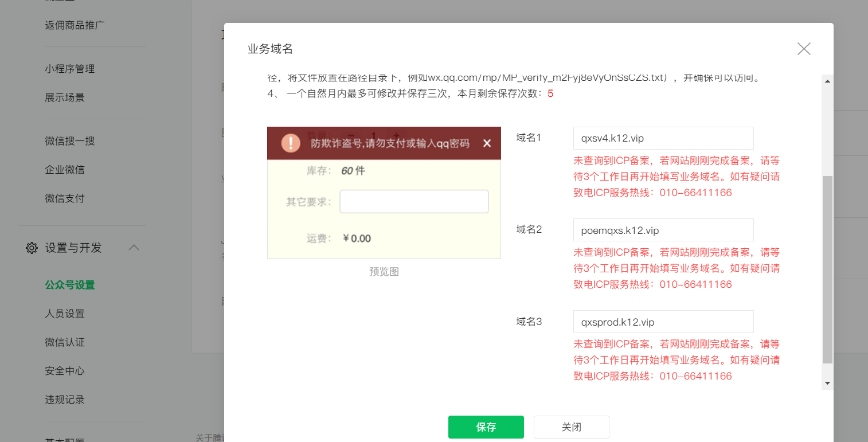868x442 pixels.
Task: Open 微信搜一搜 in sidebar
Action: tap(70, 141)
